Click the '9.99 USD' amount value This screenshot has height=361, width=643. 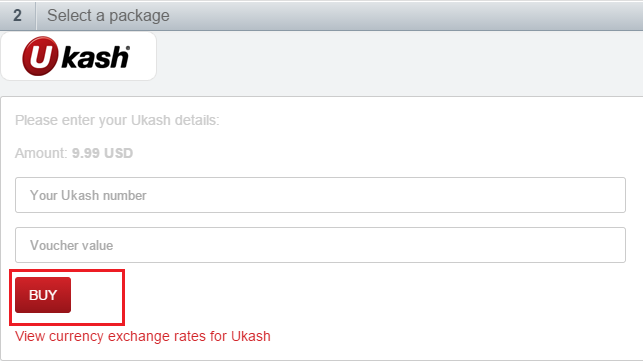click(103, 153)
